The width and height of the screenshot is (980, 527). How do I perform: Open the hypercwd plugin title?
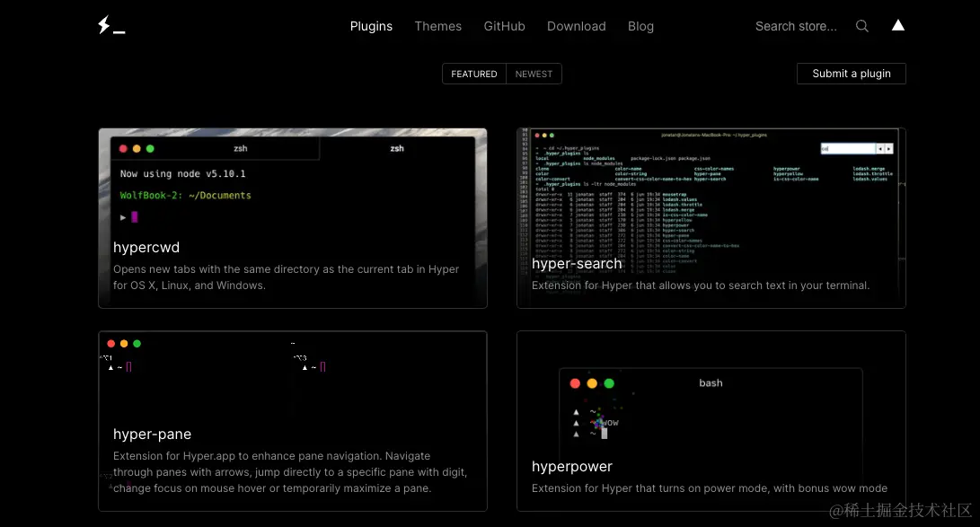[x=146, y=247]
